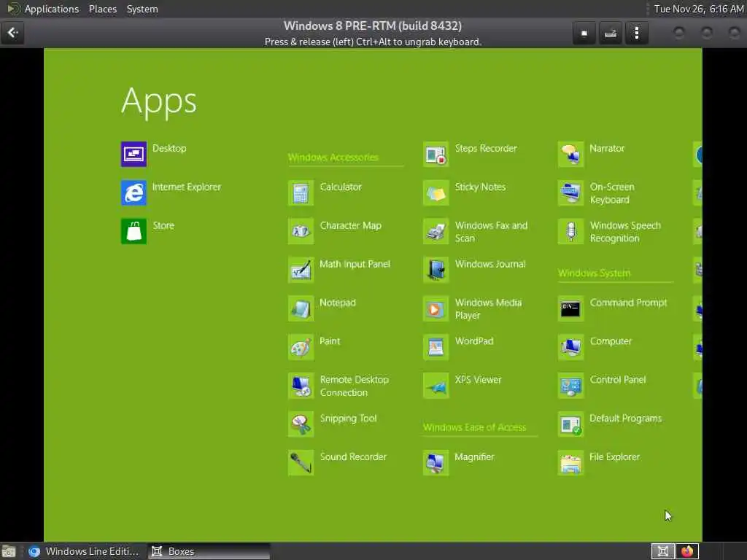747x560 pixels.
Task: Click the WordPad text label
Action: [474, 341]
